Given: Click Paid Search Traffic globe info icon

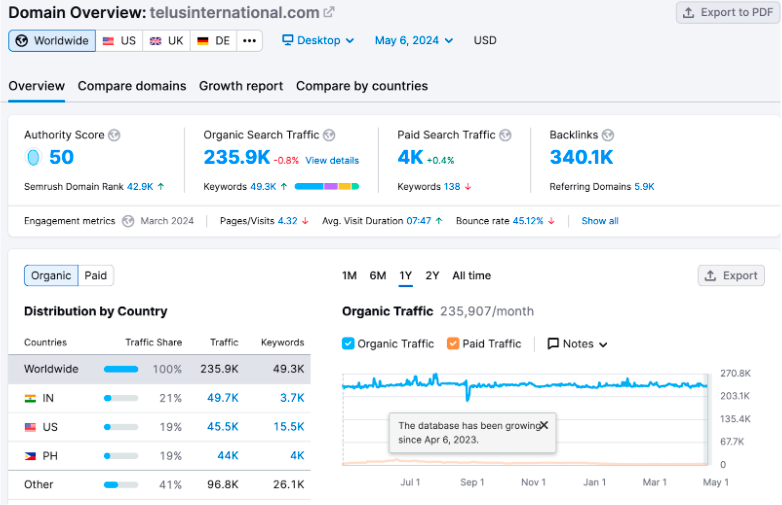Looking at the screenshot, I should coord(505,135).
